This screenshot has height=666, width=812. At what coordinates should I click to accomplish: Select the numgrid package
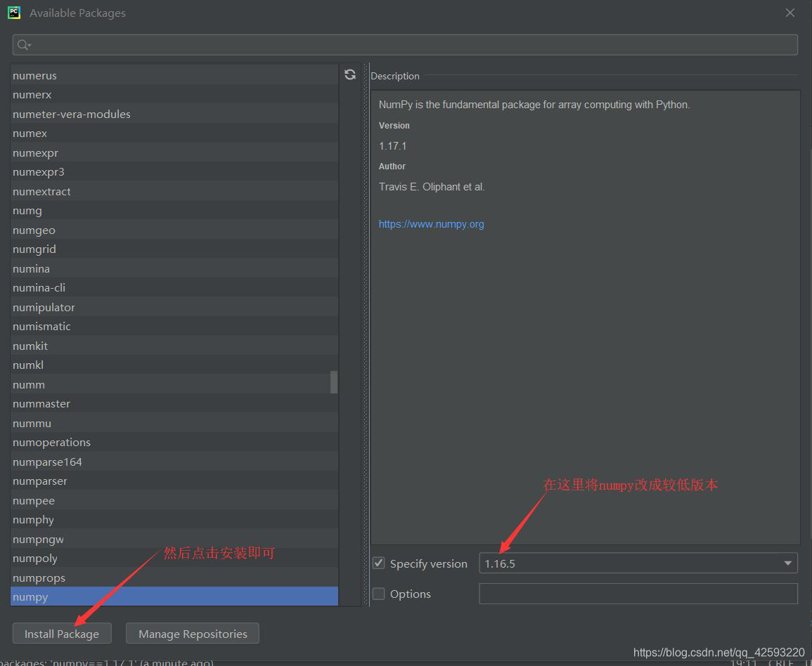(x=174, y=249)
